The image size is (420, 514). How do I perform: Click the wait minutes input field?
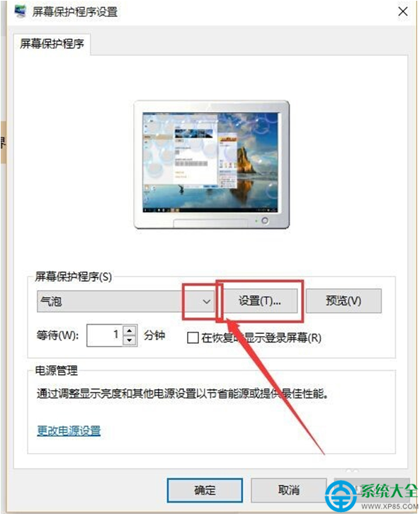(105, 335)
